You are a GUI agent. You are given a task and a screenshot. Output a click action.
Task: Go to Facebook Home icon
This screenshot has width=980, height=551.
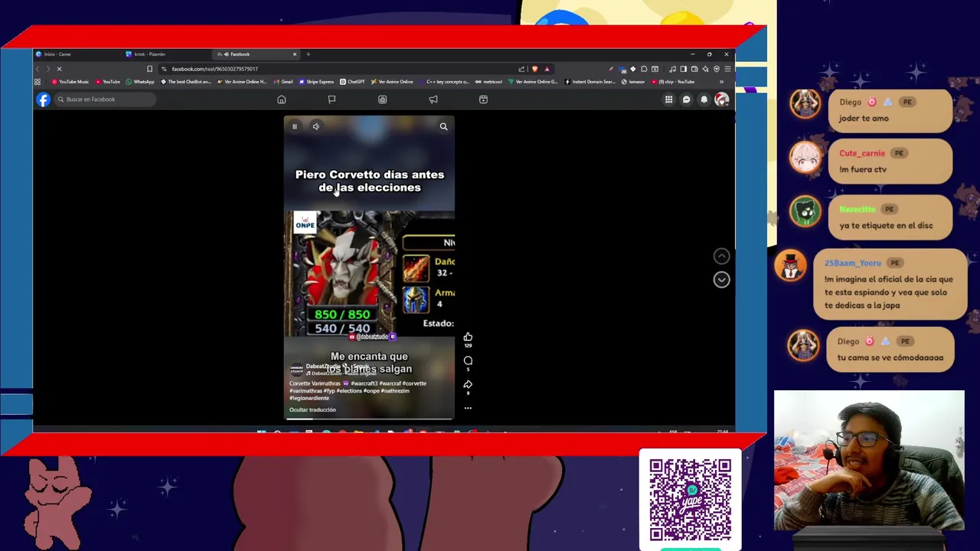pyautogui.click(x=282, y=99)
